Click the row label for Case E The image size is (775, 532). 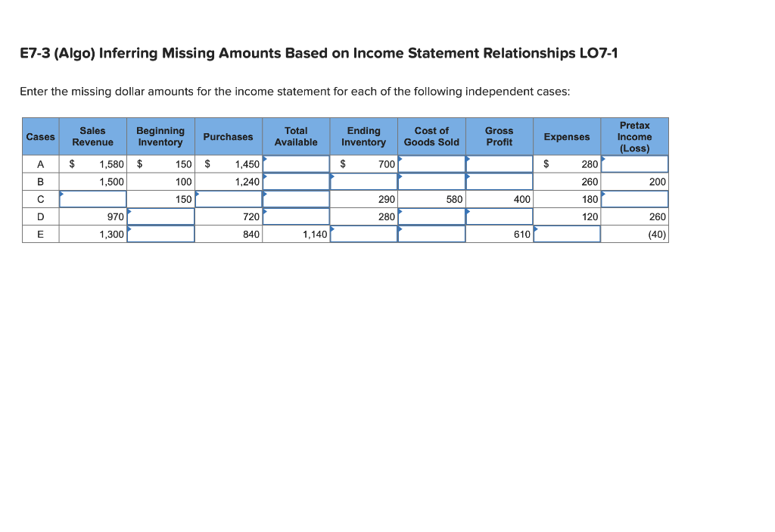[40, 234]
